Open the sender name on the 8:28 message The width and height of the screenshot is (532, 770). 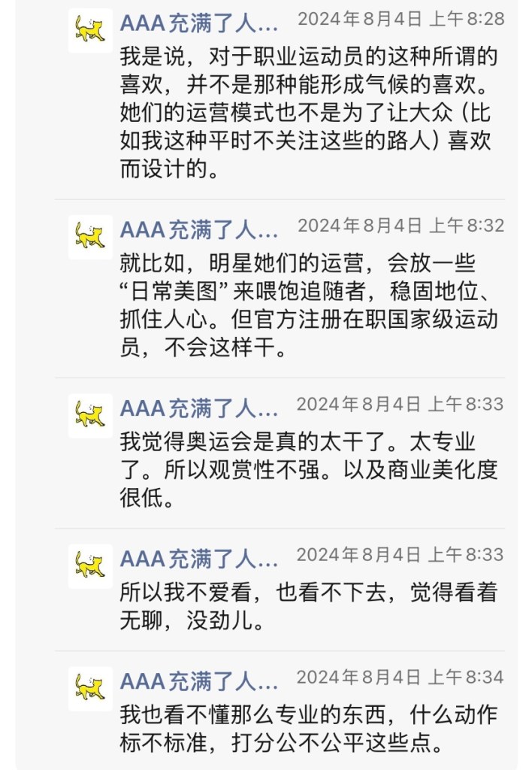click(198, 22)
